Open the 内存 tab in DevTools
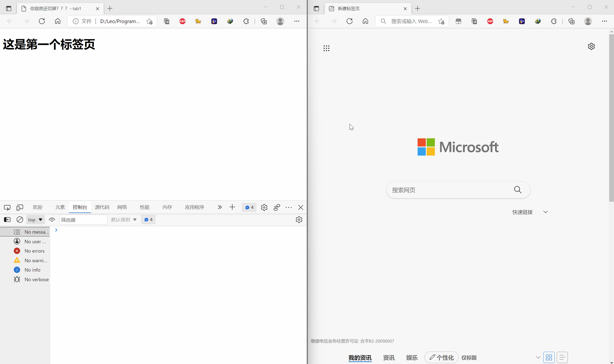The width and height of the screenshot is (614, 364). (x=167, y=207)
